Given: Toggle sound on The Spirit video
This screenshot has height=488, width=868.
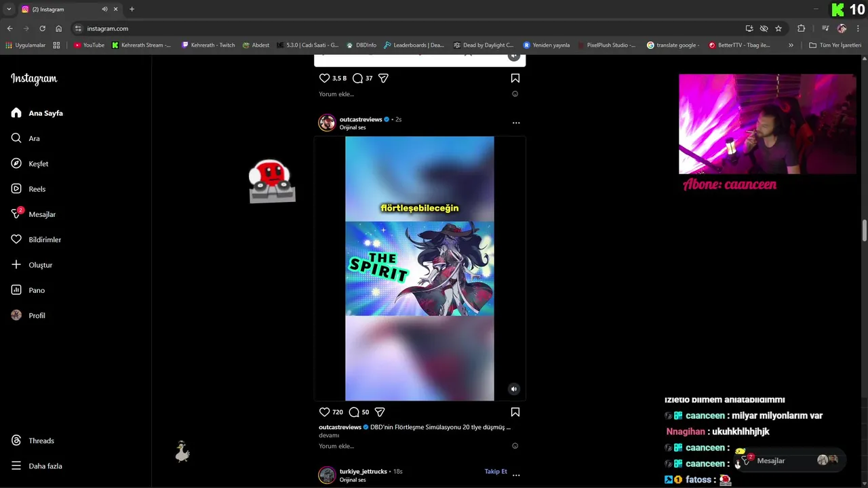Looking at the screenshot, I should click(x=514, y=389).
